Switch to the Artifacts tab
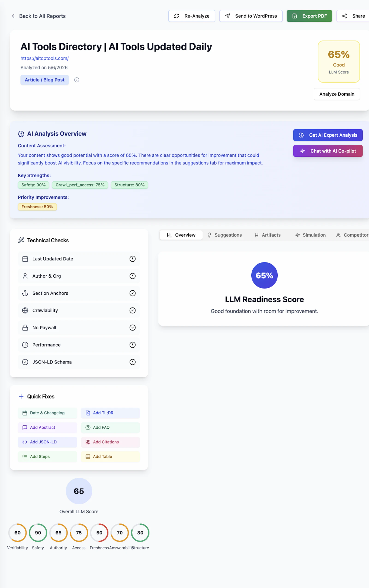This screenshot has width=369, height=588. click(x=268, y=235)
